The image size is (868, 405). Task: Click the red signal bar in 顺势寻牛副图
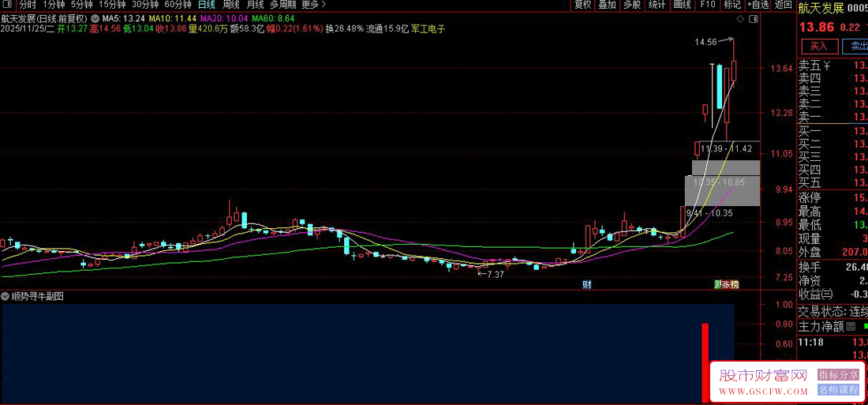click(705, 363)
